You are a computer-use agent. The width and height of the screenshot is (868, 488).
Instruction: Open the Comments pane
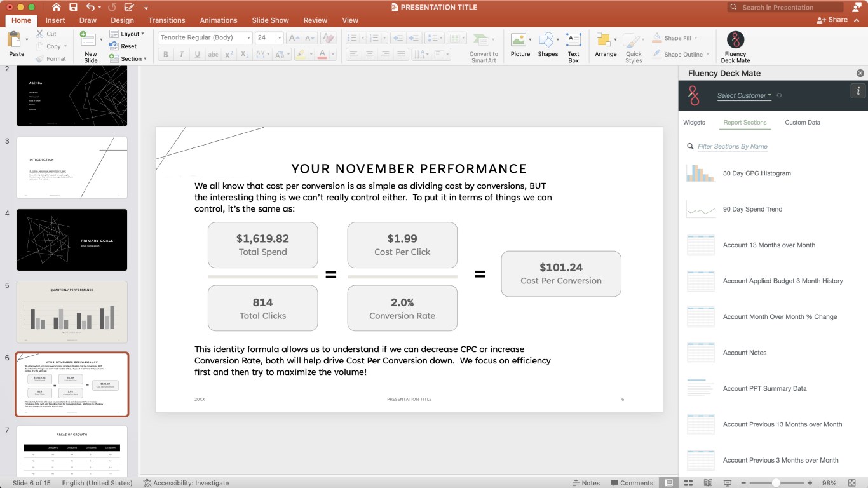pos(632,483)
